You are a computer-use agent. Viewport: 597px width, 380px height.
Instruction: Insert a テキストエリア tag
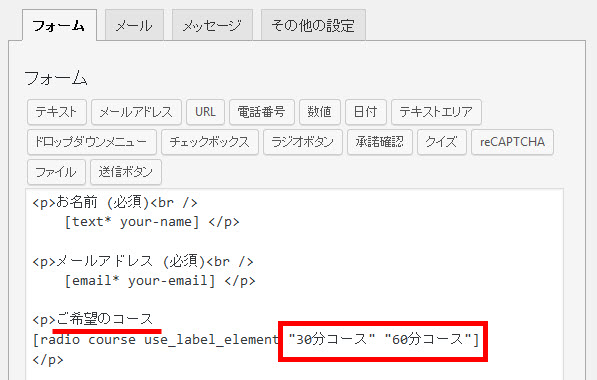[436, 112]
